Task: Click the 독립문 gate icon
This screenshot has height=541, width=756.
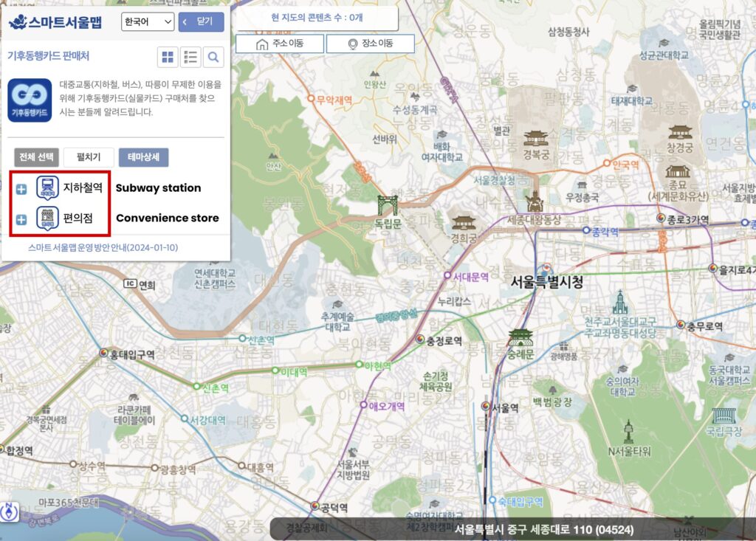Action: click(388, 205)
